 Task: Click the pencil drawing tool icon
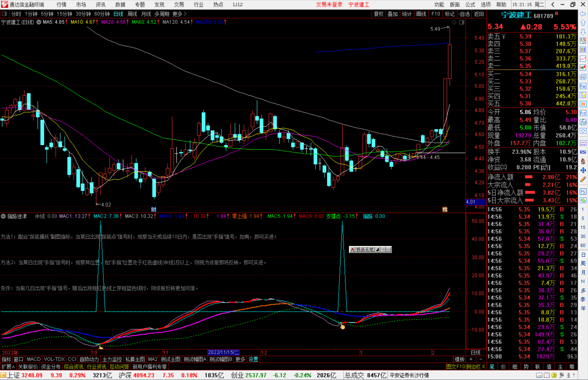click(583, 179)
